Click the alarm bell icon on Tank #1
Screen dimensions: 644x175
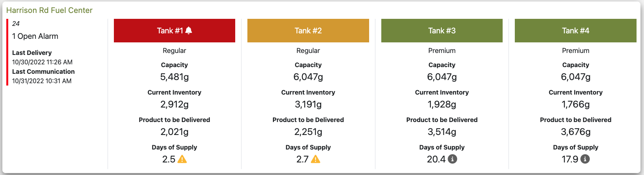click(x=188, y=30)
